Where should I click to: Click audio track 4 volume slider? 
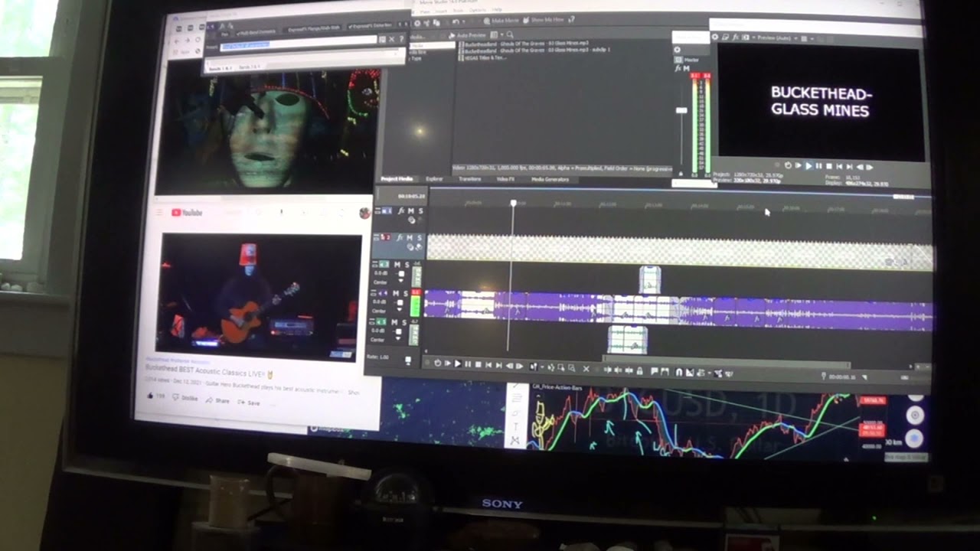coord(400,302)
